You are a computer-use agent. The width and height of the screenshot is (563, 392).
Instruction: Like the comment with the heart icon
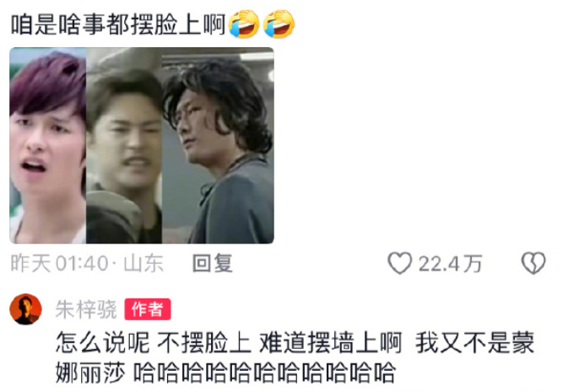click(399, 263)
